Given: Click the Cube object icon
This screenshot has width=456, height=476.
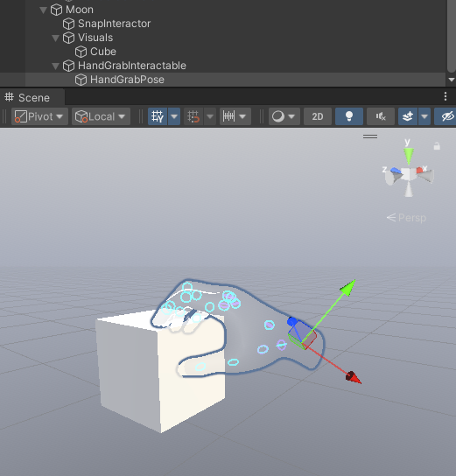Looking at the screenshot, I should point(81,52).
